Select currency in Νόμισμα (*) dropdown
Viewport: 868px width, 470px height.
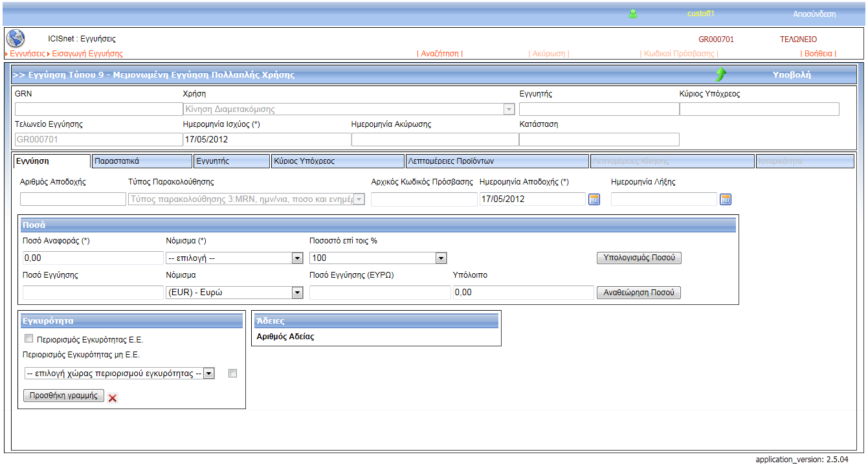[234, 258]
